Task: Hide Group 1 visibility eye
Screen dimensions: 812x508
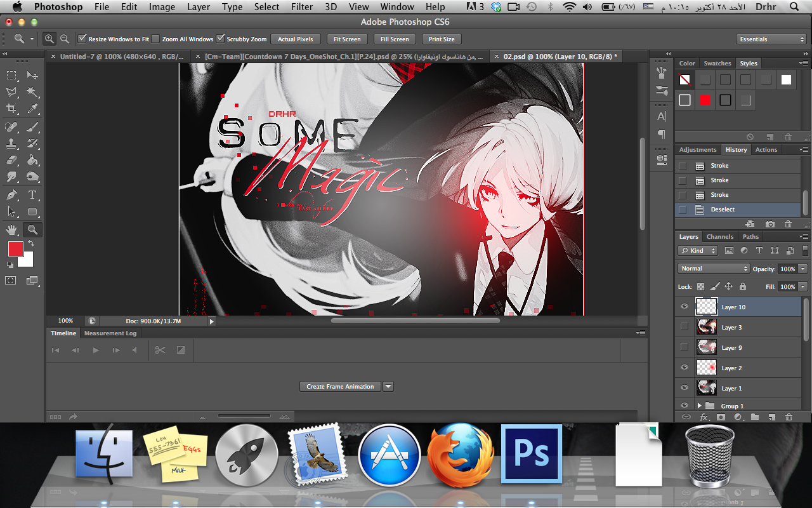Action: [x=684, y=406]
